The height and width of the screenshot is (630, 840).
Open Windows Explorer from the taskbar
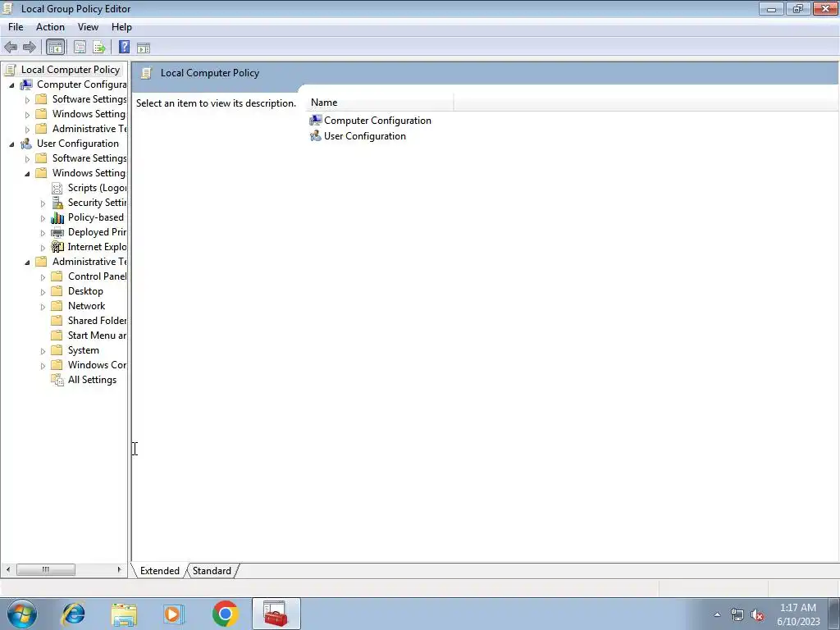tap(124, 614)
